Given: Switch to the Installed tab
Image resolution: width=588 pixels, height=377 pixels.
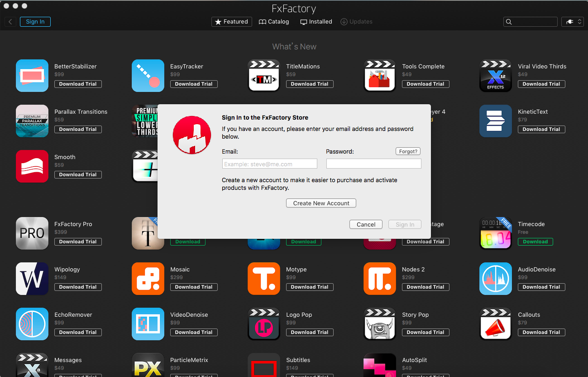Looking at the screenshot, I should (x=316, y=22).
